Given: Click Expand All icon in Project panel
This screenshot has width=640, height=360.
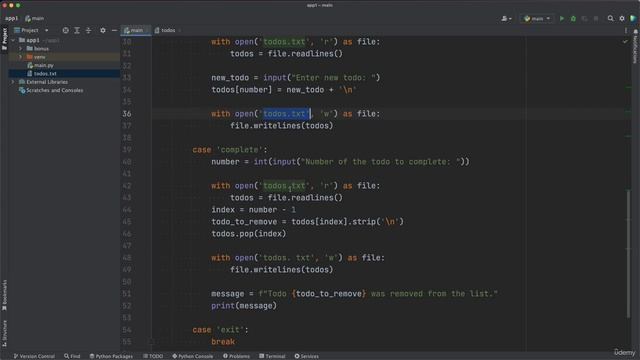Looking at the screenshot, I should pos(77,30).
